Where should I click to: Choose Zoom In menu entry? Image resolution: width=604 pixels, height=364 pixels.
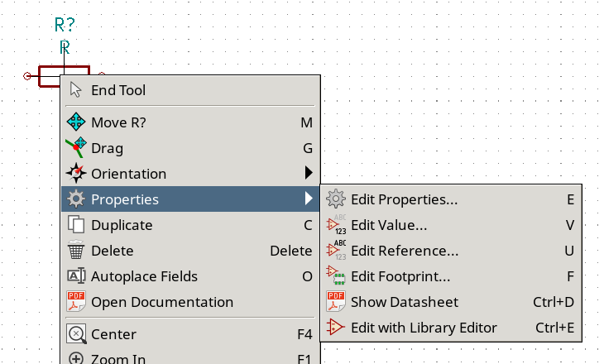(x=190, y=357)
